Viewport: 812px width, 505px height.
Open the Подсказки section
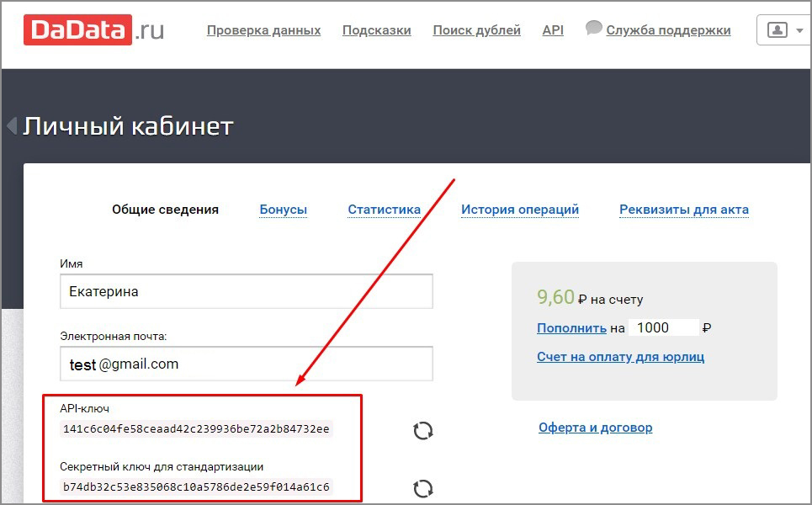click(x=376, y=29)
